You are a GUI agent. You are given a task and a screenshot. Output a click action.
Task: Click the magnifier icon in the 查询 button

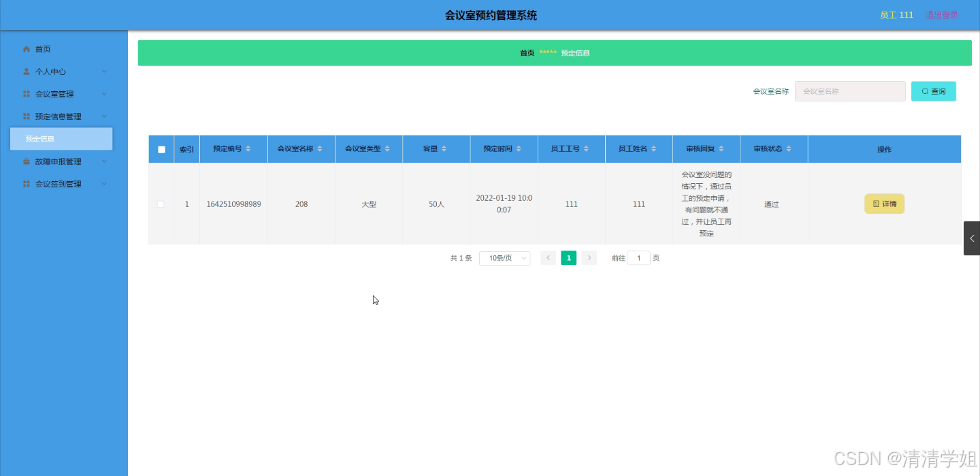point(924,91)
